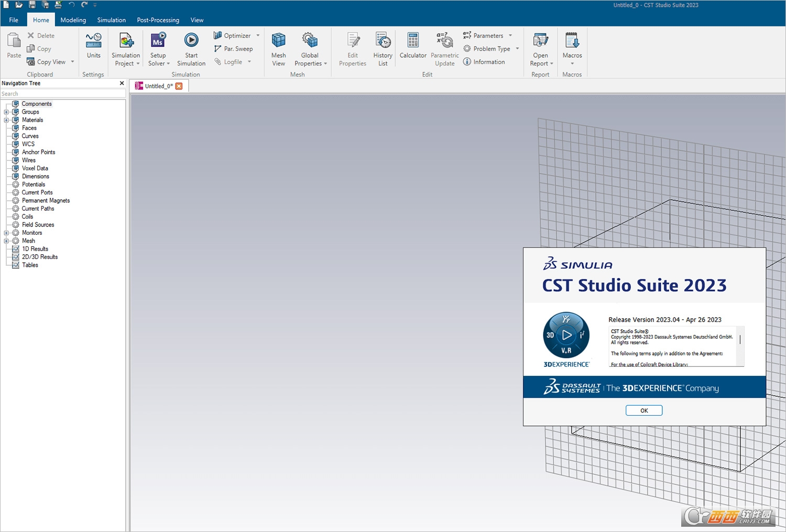
Task: Click Edit Properties icon
Action: coord(353,40)
